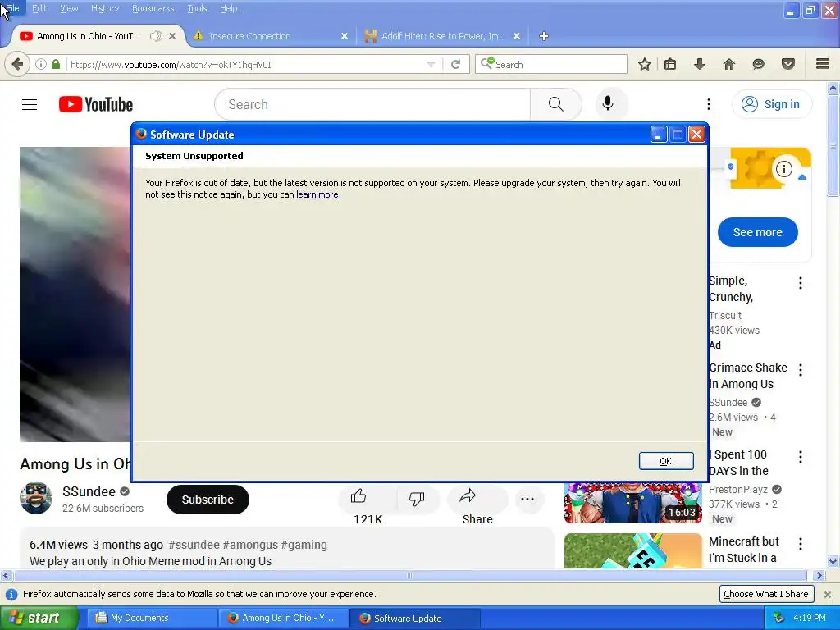
Task: Open the Help menu
Action: (228, 8)
